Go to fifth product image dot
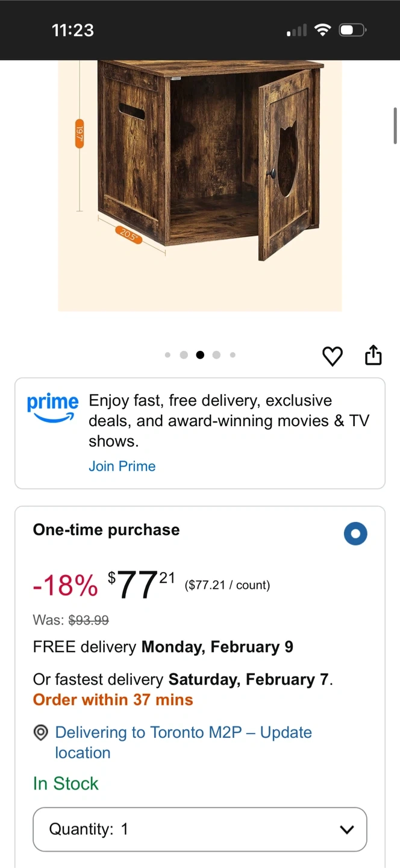Screen dimensions: 400x868 [233, 355]
